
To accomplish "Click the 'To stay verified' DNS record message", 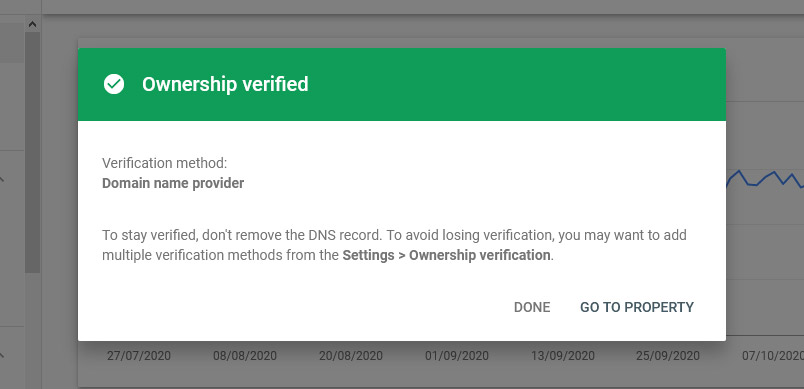I will pos(394,245).
